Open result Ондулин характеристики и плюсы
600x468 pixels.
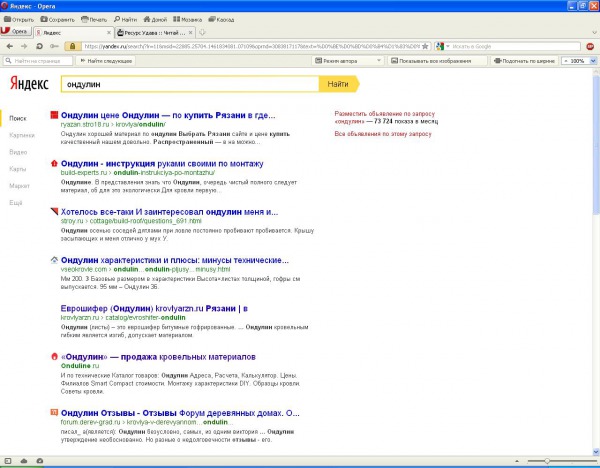[174, 260]
